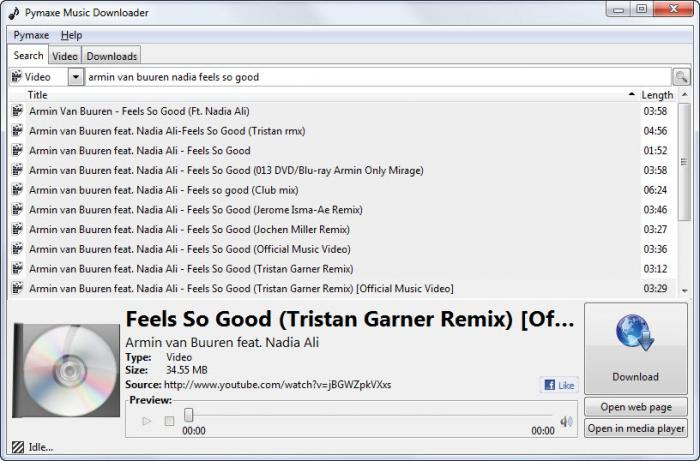This screenshot has width=700, height=461.
Task: Click the results list scrollbar thumb
Action: click(684, 162)
